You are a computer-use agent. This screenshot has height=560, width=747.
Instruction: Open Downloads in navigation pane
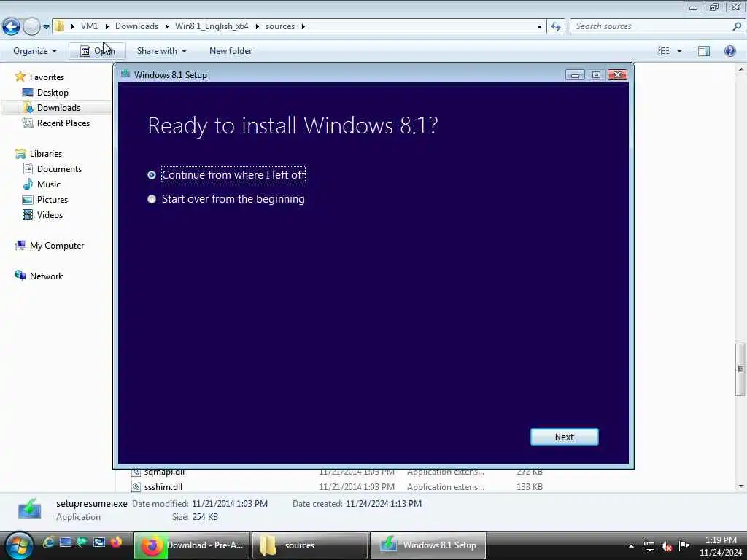(x=58, y=108)
